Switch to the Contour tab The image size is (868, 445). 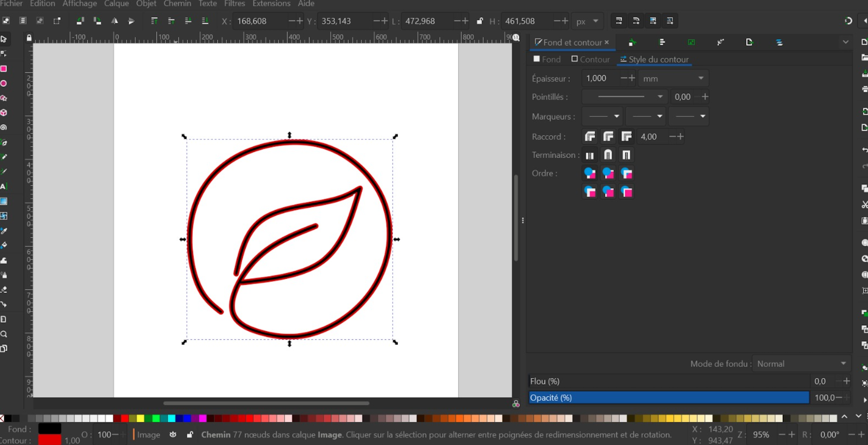(591, 59)
